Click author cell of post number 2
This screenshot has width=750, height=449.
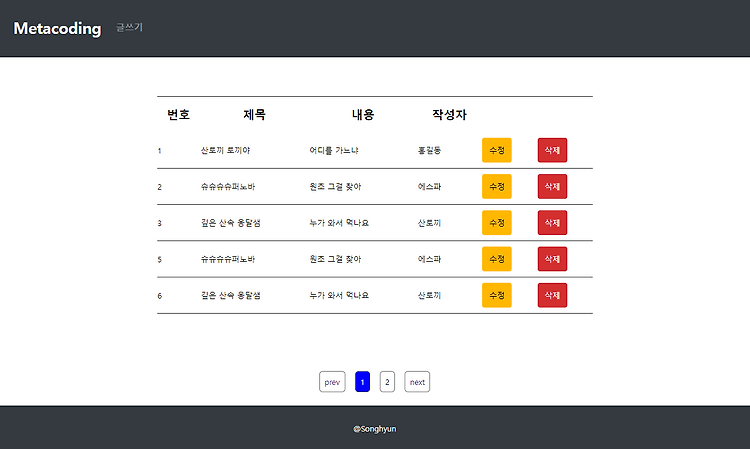pyautogui.click(x=430, y=186)
